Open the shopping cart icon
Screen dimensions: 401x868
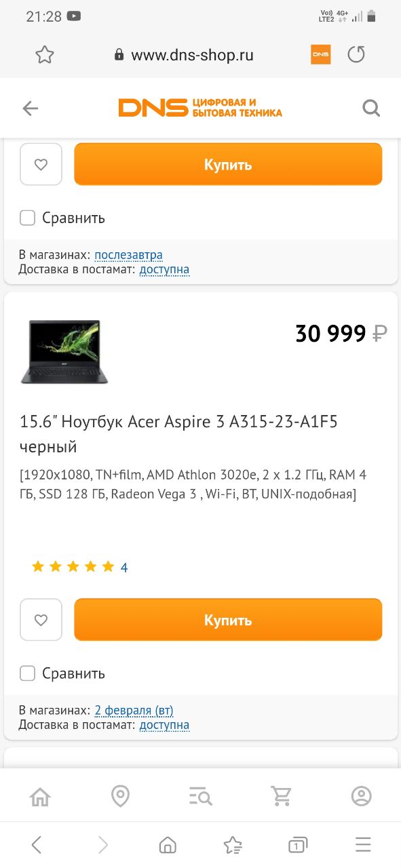pos(282,795)
